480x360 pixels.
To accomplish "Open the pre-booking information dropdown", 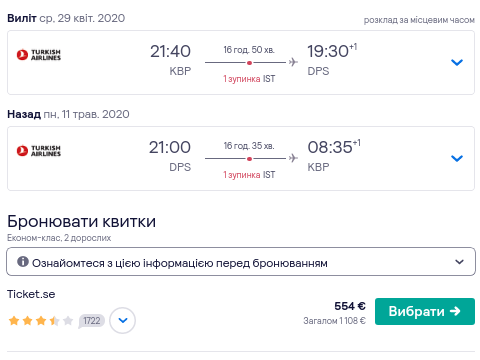I will point(241,262).
